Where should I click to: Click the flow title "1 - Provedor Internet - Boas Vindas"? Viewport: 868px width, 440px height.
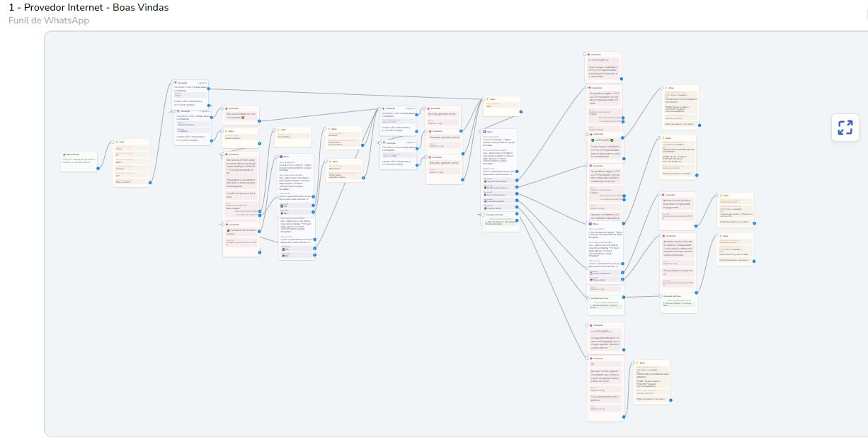coord(88,8)
